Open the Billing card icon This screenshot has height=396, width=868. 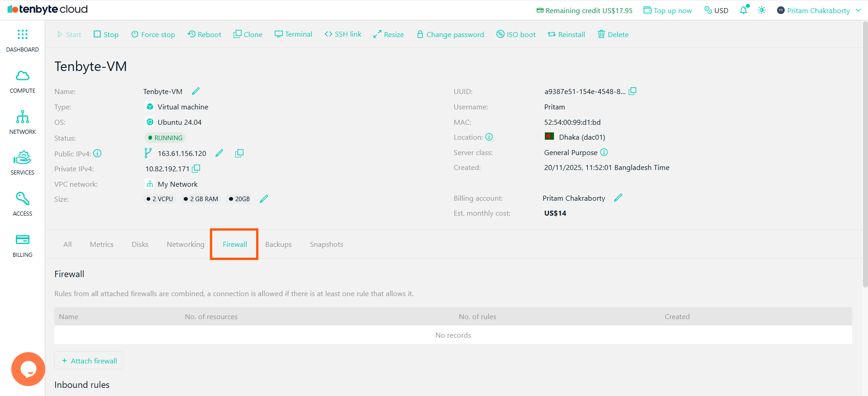23,240
